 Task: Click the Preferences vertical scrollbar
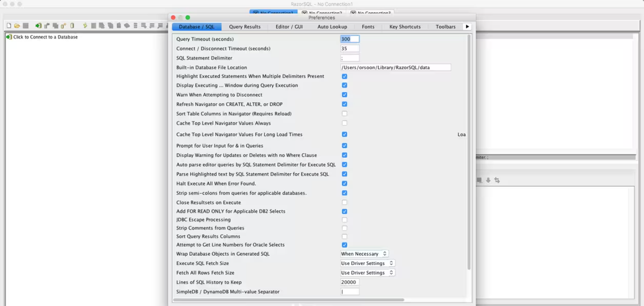coord(469,152)
